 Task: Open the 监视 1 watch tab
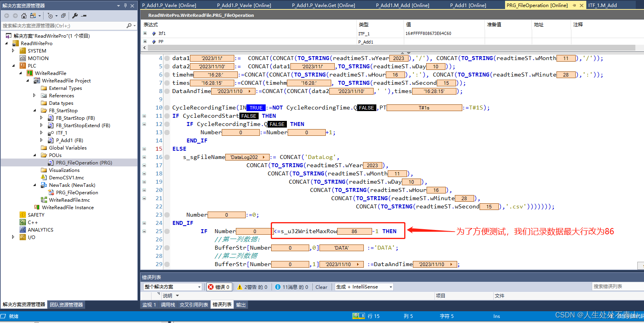point(149,305)
